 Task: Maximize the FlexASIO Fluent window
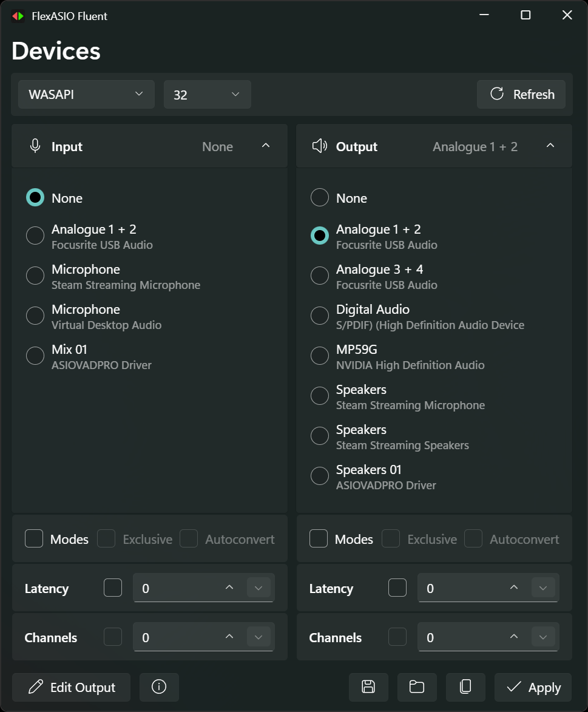click(x=525, y=15)
